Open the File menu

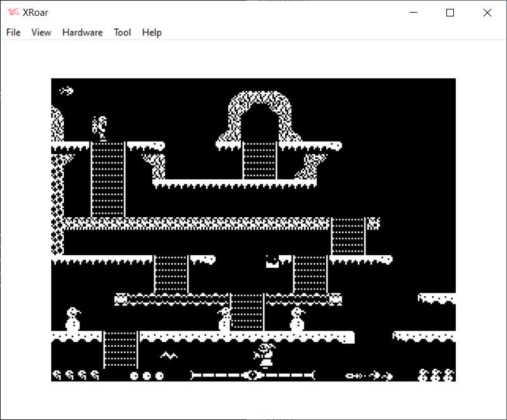[x=13, y=32]
